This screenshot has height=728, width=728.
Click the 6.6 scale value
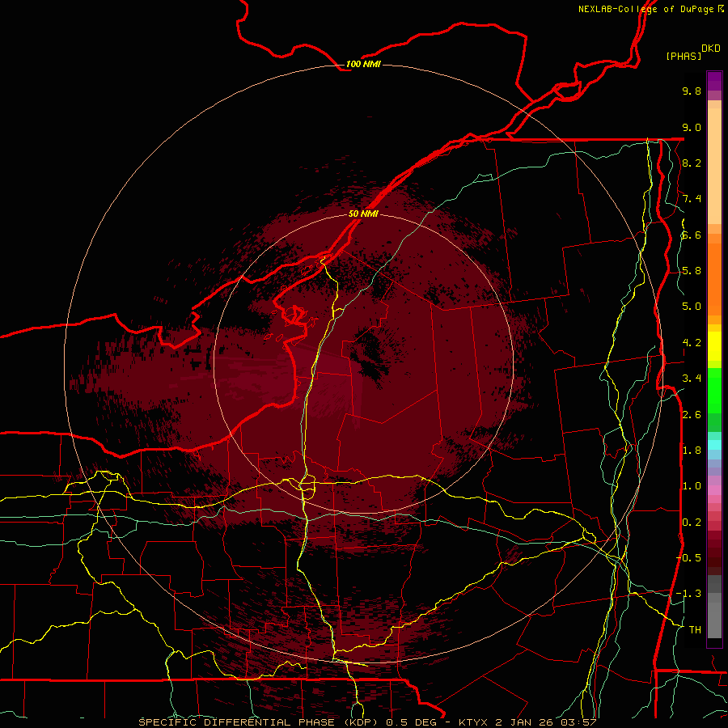tap(692, 235)
